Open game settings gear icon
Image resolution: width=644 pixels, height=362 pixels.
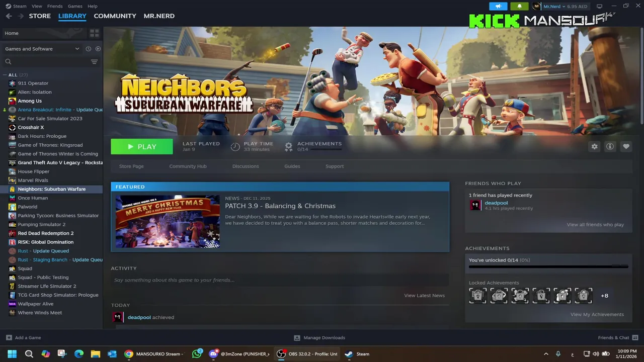pyautogui.click(x=595, y=146)
